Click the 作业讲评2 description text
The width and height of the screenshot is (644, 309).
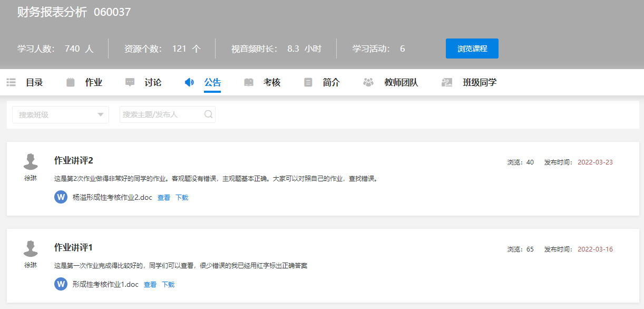216,179
